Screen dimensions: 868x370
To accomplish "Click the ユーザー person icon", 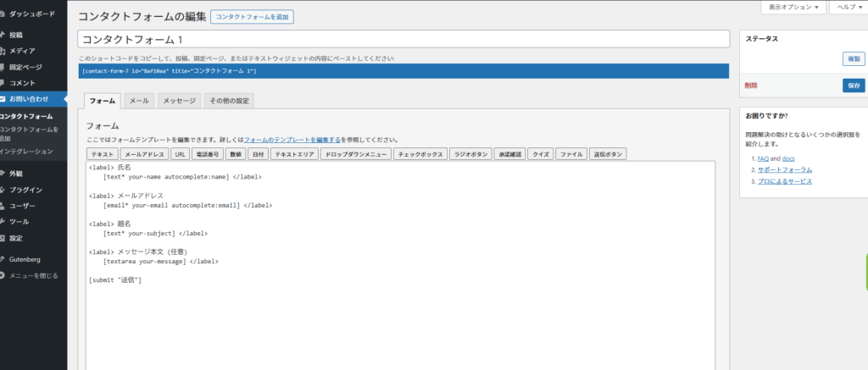I will pos(3,206).
